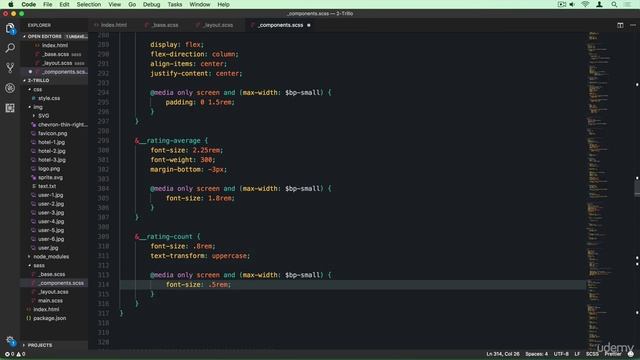
Task: Open the Window menu
Action: (x=200, y=4)
